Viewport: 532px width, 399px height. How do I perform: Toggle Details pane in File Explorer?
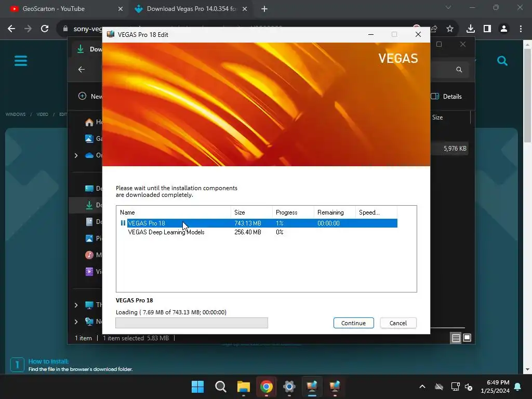coord(446,96)
